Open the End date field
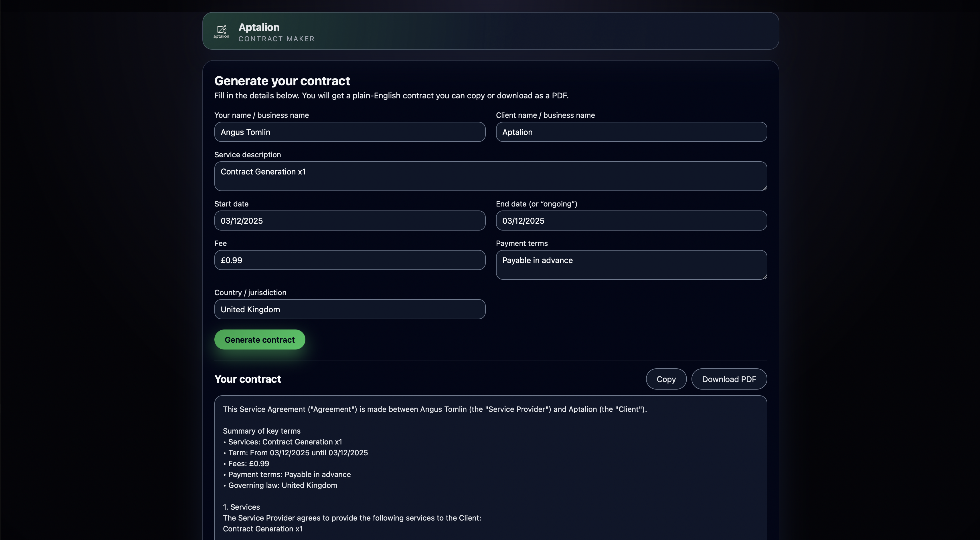The image size is (980, 540). (631, 221)
